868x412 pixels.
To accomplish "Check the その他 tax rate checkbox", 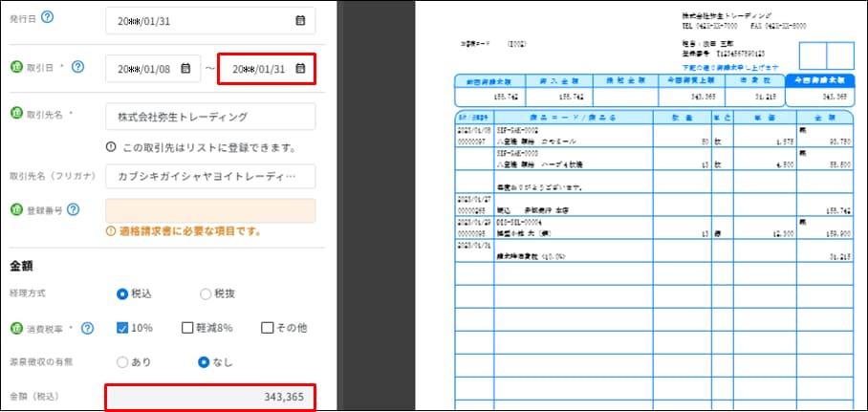I will pos(268,328).
